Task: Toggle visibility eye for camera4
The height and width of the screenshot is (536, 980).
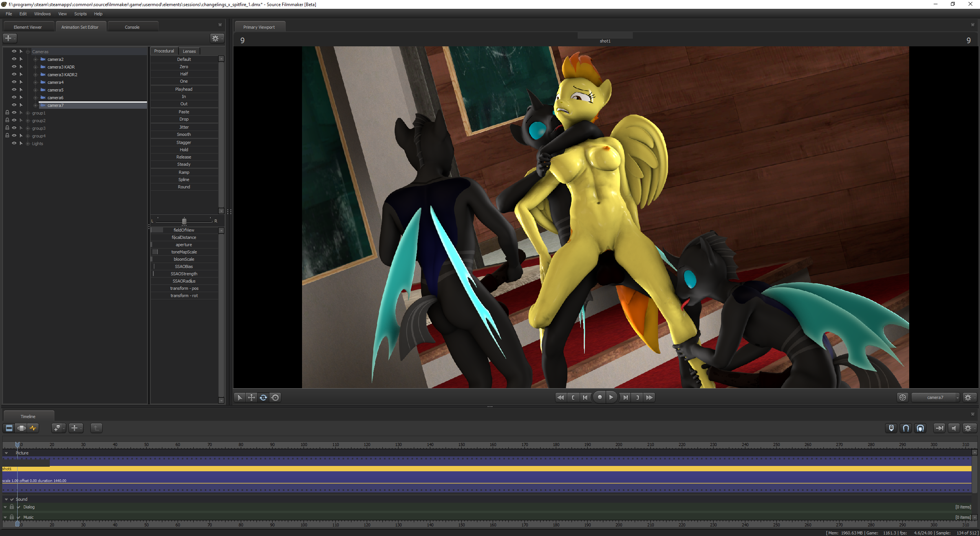Action: pyautogui.click(x=14, y=82)
